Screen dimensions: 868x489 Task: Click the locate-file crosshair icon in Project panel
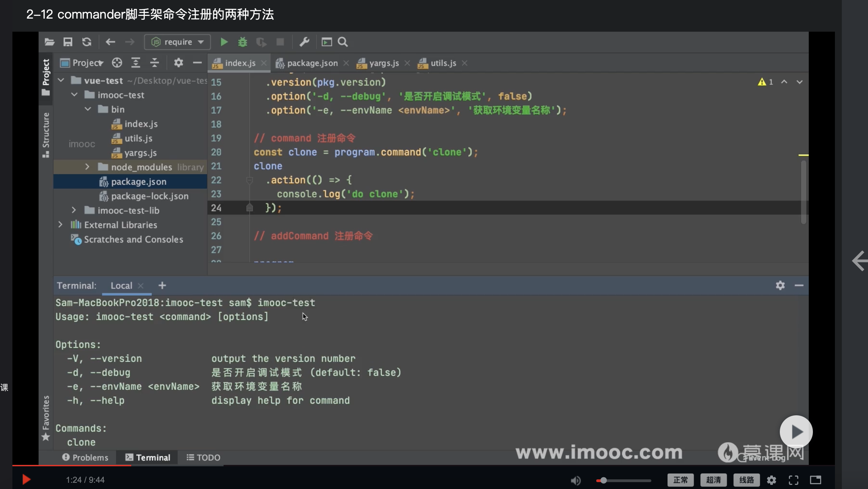point(117,63)
